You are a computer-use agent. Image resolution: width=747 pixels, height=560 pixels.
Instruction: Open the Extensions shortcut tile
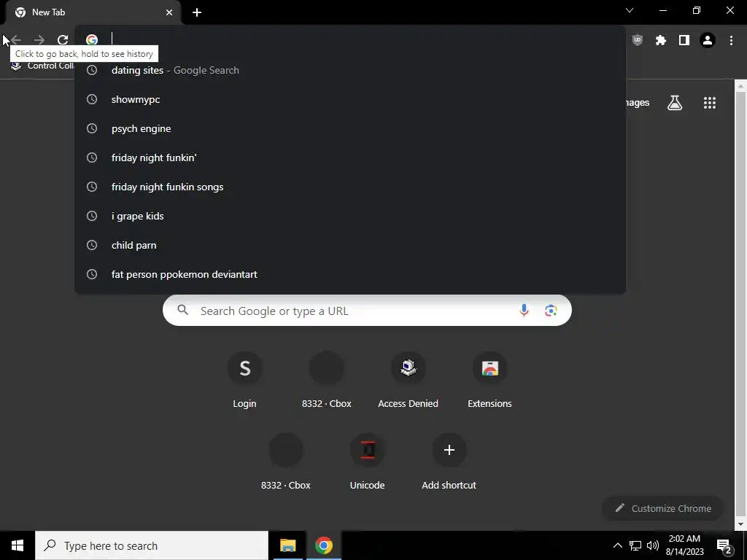point(489,379)
